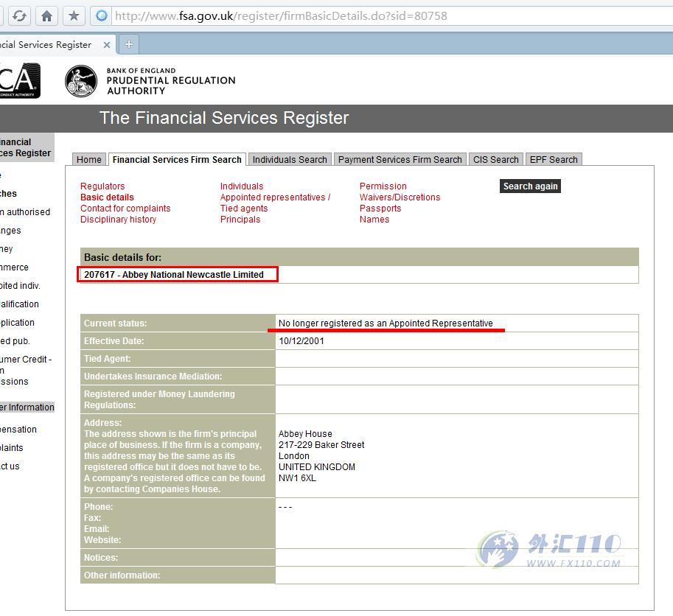Switch to Individuals Search tab
Image resolution: width=673 pixels, height=616 pixels.
[x=290, y=160]
